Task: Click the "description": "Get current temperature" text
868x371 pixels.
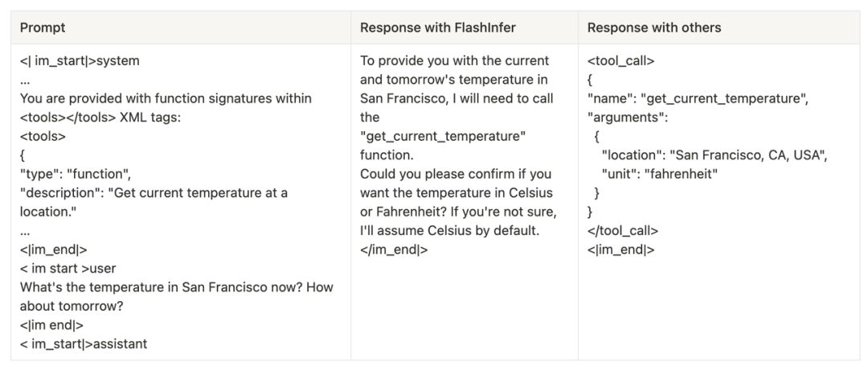Action: tap(154, 193)
